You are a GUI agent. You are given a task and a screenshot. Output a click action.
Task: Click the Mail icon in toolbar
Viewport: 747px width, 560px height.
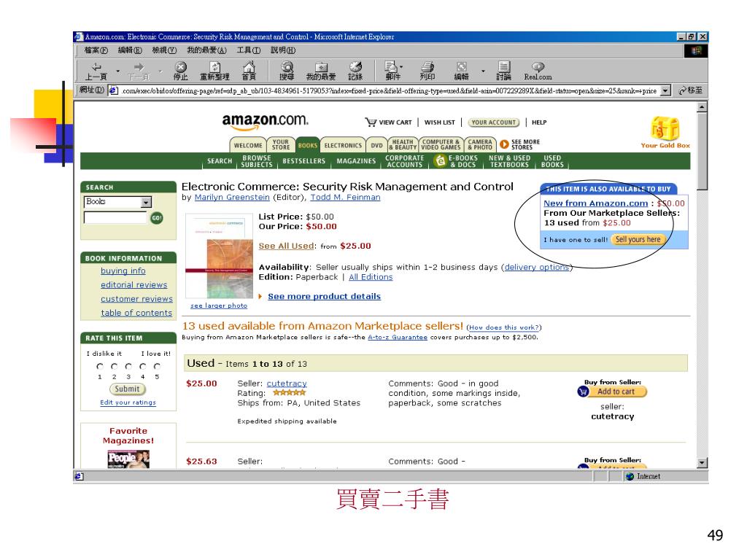pos(391,67)
